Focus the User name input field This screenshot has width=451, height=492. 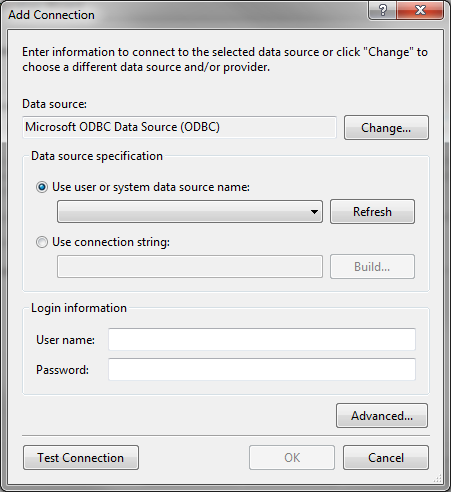(x=262, y=339)
